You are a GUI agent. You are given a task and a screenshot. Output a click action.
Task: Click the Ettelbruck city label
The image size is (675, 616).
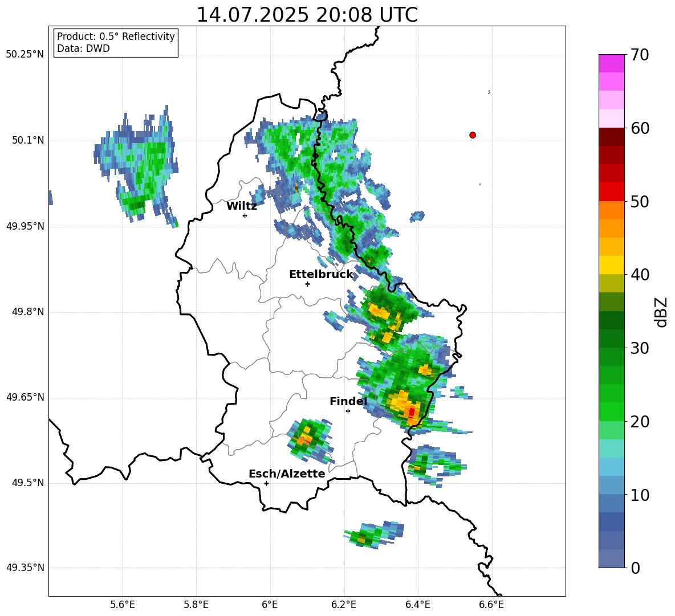(321, 275)
